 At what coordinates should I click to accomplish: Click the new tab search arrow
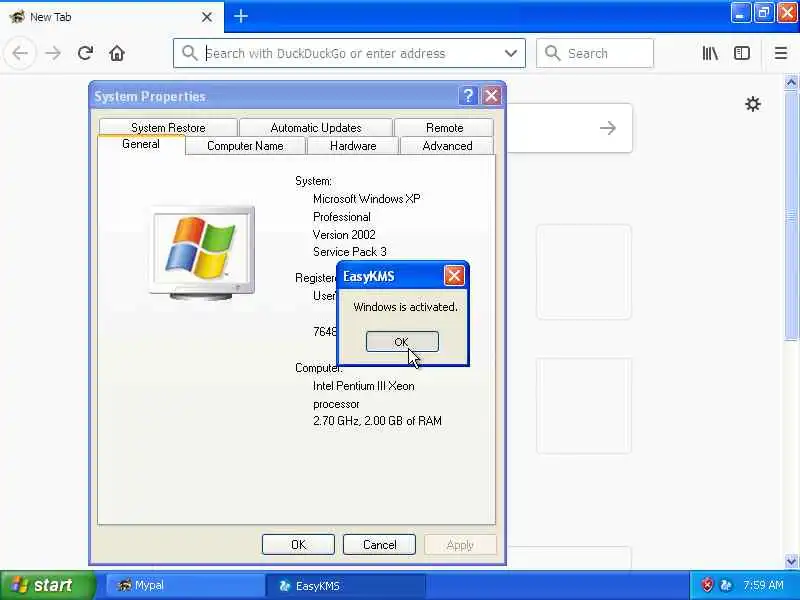point(608,128)
